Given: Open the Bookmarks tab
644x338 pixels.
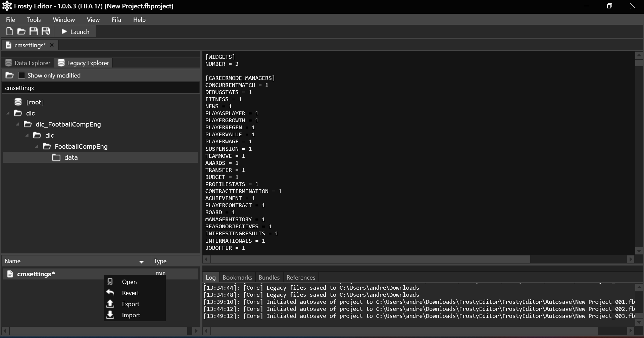Looking at the screenshot, I should click(237, 278).
